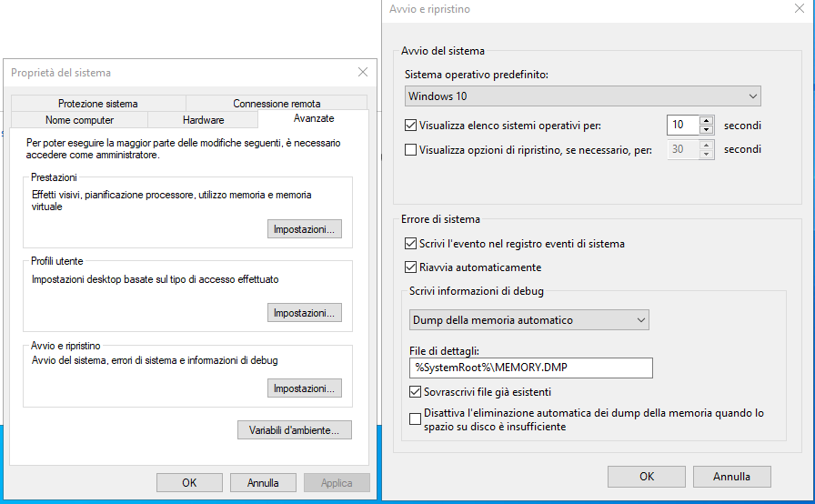Decrease the operating system list seconds value
The width and height of the screenshot is (815, 504).
pos(706,130)
